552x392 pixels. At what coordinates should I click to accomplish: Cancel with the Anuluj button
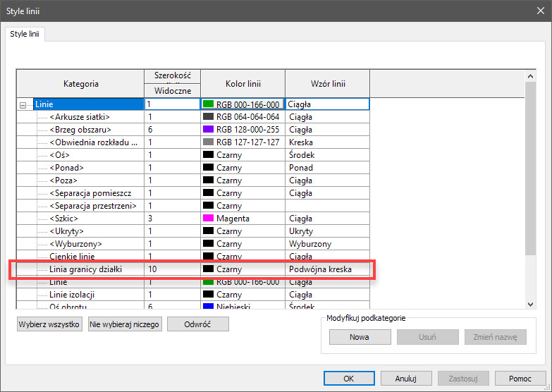[x=405, y=378]
